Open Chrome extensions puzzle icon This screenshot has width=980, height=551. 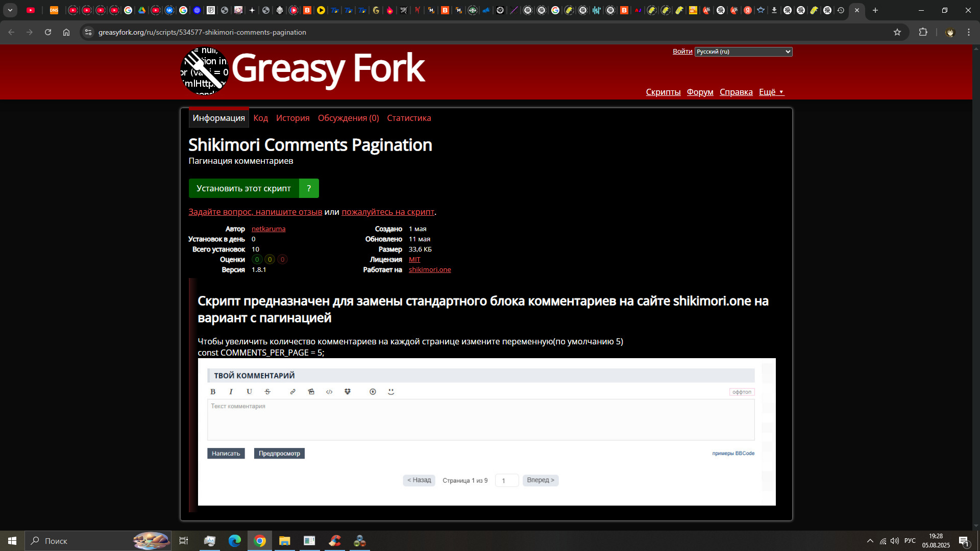[923, 32]
